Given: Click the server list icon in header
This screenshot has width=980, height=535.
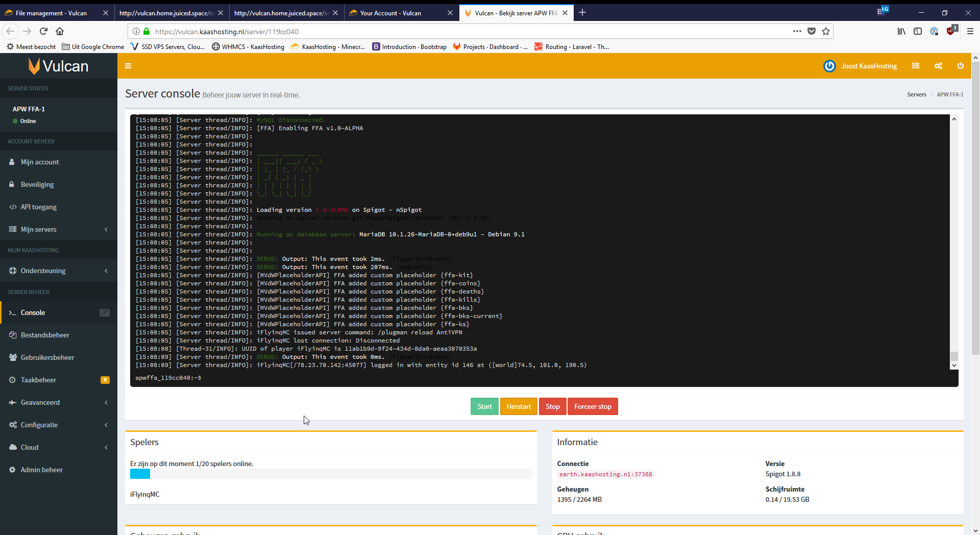Looking at the screenshot, I should (x=916, y=66).
